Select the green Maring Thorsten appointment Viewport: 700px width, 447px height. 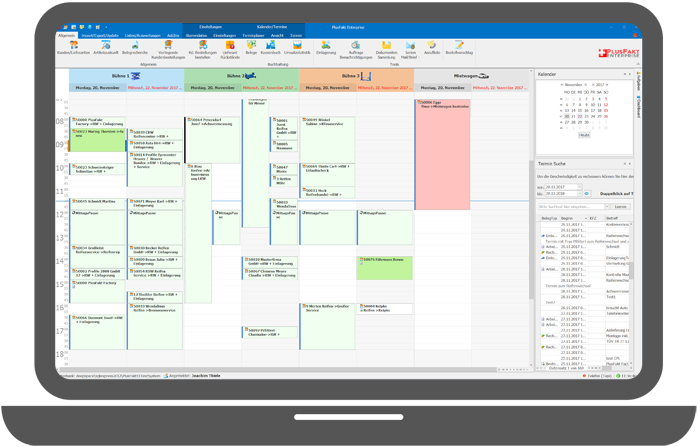(x=98, y=140)
